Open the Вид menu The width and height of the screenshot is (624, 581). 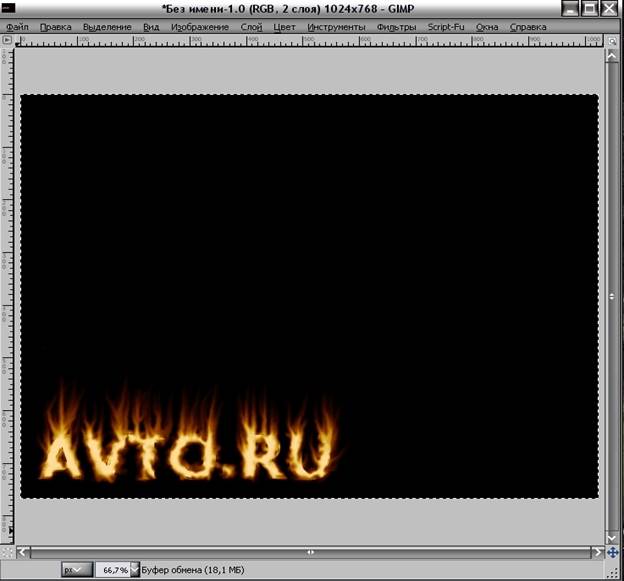coord(151,27)
